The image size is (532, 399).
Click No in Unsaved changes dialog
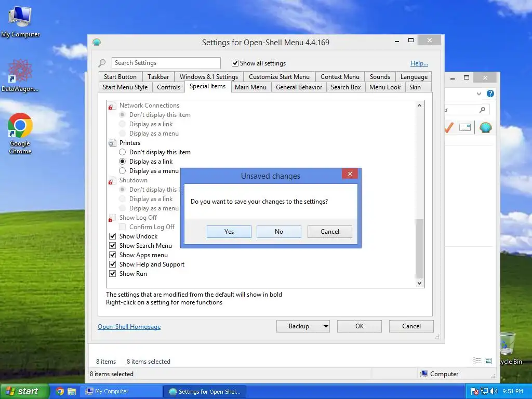(x=279, y=232)
